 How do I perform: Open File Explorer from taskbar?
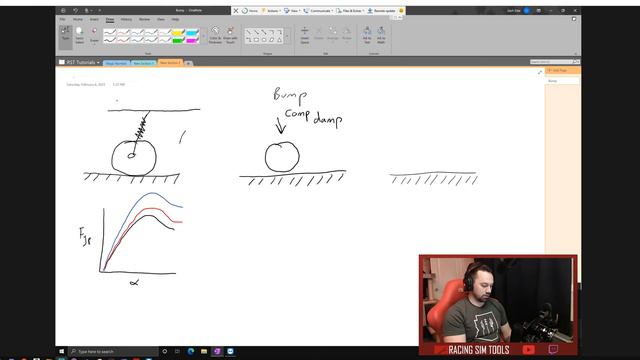pyautogui.click(x=204, y=351)
